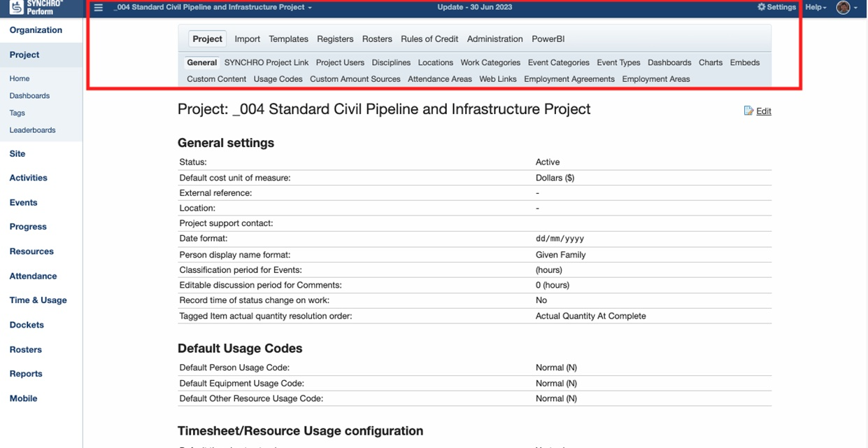
Task: Select Employment Agreements subtab
Action: tap(569, 79)
